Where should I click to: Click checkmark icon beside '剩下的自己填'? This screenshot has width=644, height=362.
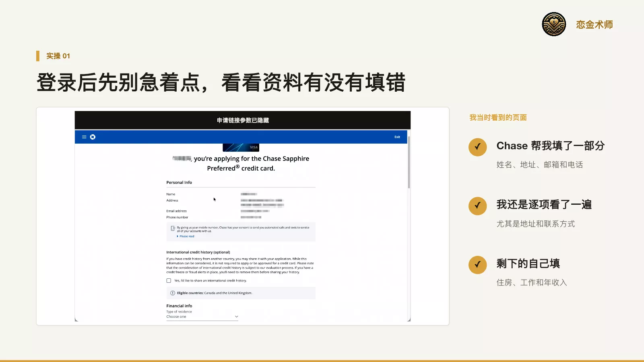point(478,265)
